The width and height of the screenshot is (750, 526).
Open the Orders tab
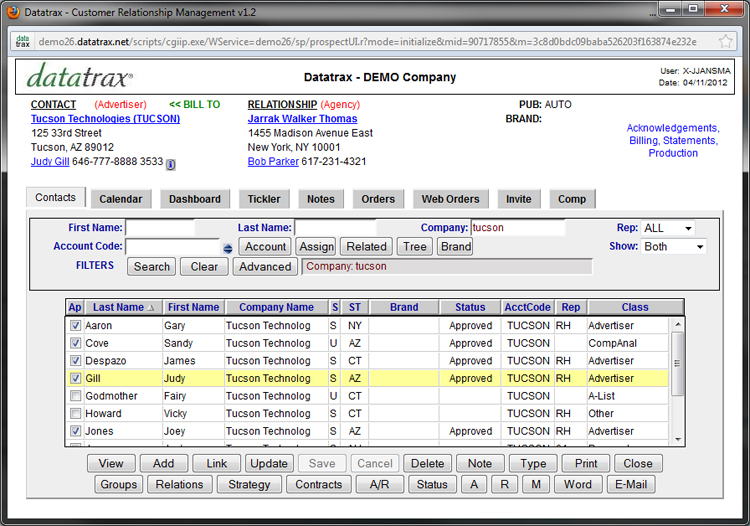(x=378, y=199)
